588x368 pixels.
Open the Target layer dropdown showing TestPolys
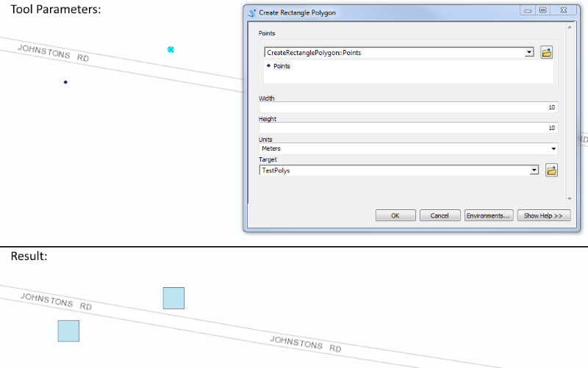click(x=534, y=170)
